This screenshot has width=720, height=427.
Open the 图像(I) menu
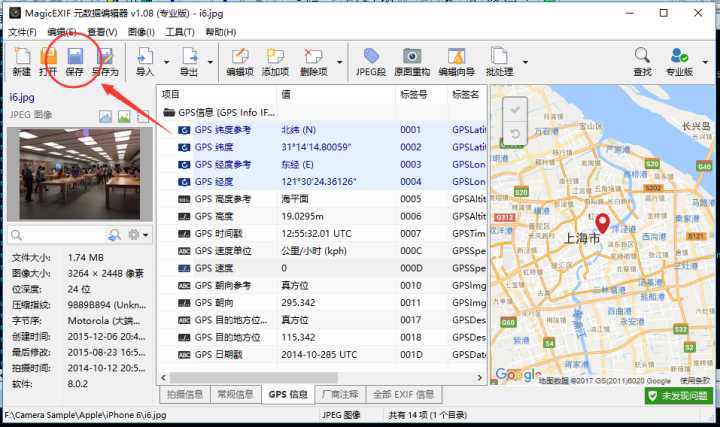141,32
